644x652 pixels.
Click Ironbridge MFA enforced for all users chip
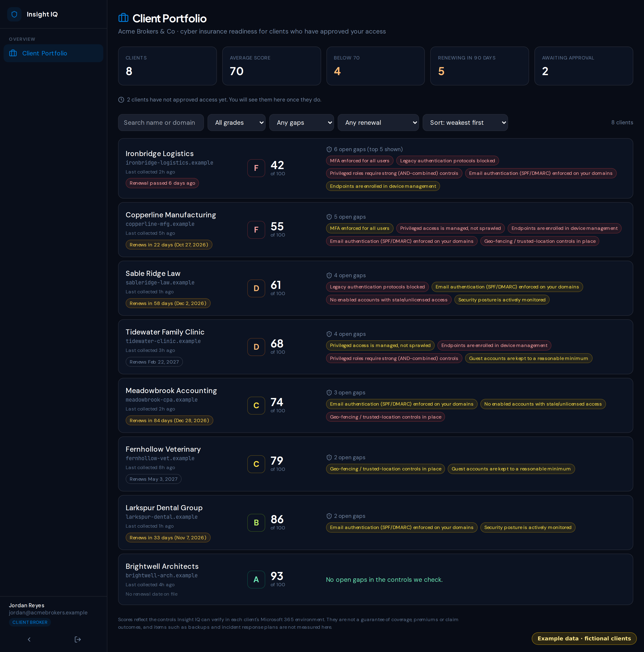point(360,161)
